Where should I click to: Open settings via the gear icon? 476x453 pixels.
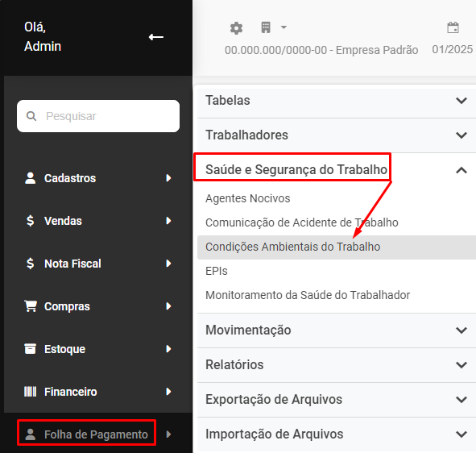tap(236, 28)
